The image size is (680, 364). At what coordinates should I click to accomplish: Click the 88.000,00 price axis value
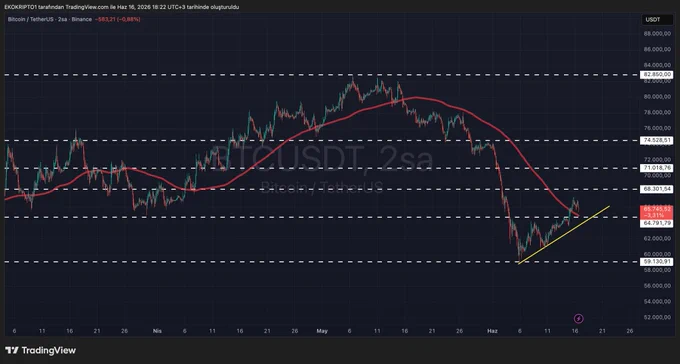pos(657,33)
